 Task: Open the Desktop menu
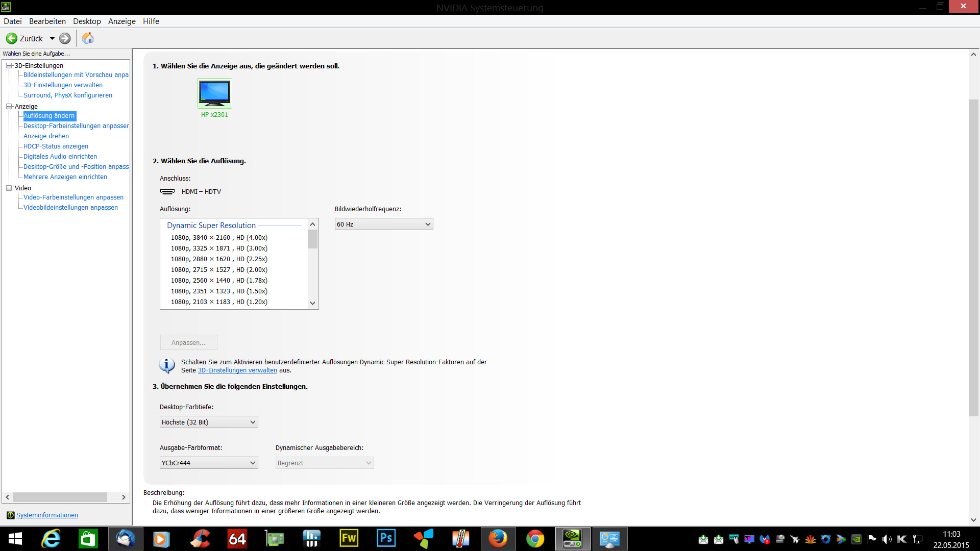[x=87, y=21]
